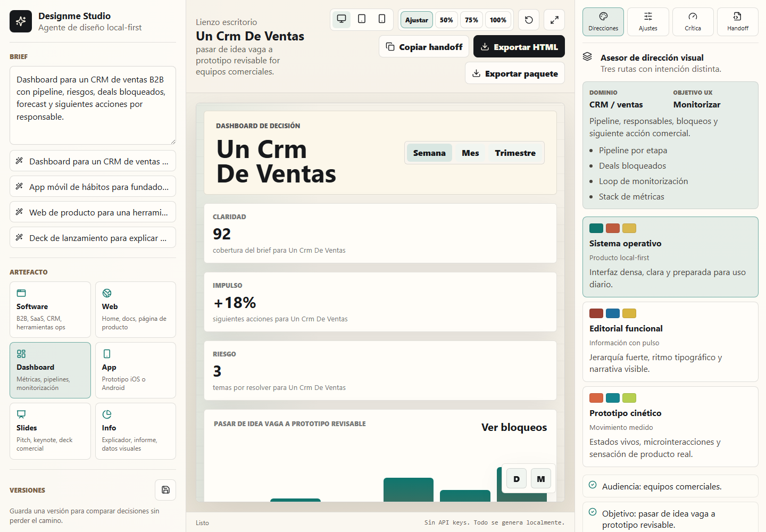Click lime green swatch in Prototipo cinético
The height and width of the screenshot is (532, 766).
tap(629, 398)
